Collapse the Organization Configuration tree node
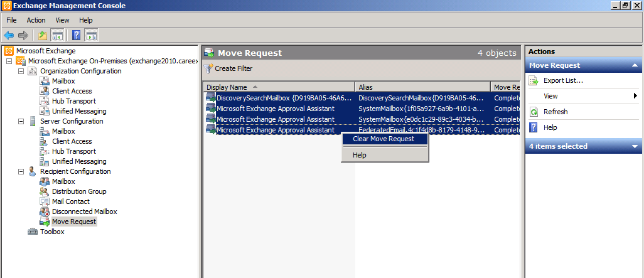 pyautogui.click(x=21, y=71)
